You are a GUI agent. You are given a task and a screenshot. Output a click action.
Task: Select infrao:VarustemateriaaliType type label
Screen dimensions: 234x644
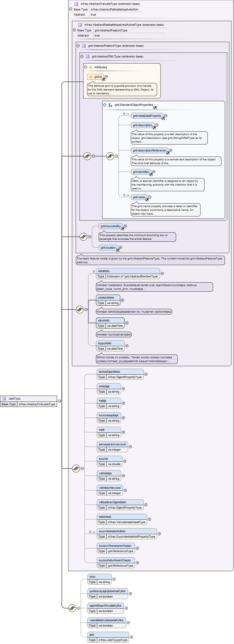point(127,522)
